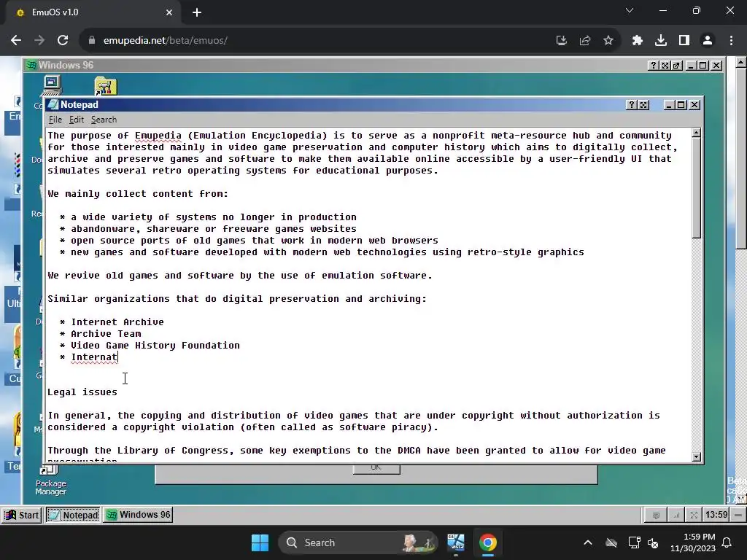Image resolution: width=747 pixels, height=560 pixels.
Task: Click the 'Internet Archive' list line
Action: tap(117, 322)
